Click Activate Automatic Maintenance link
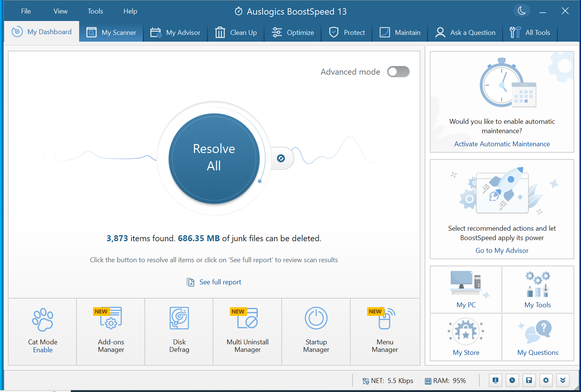 (502, 144)
